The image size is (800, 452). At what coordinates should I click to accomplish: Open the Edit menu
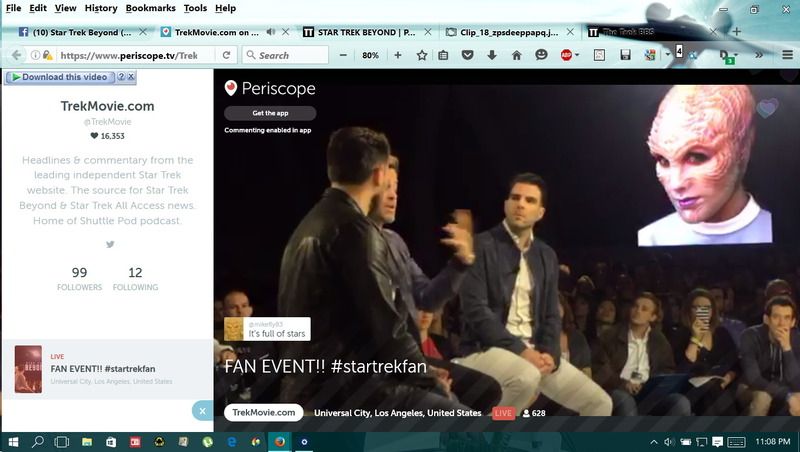pos(38,8)
